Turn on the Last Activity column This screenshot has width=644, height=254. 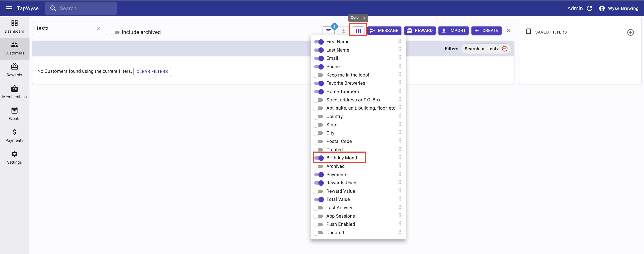click(319, 208)
